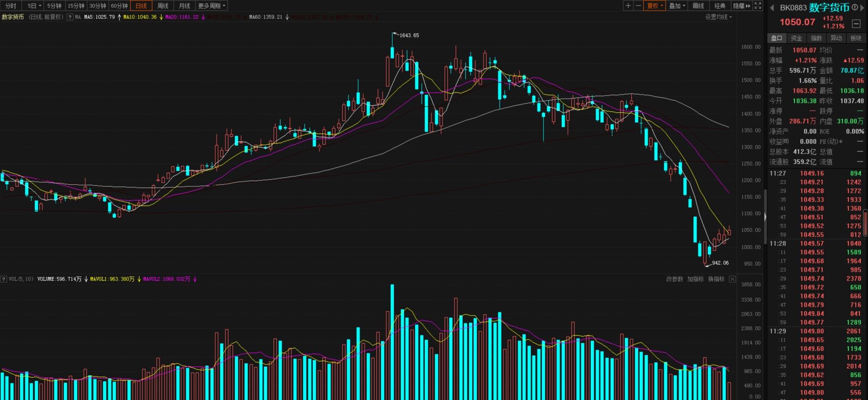Click the 昨收 1037.48 value
Screen dimensions: 868x400
point(852,101)
